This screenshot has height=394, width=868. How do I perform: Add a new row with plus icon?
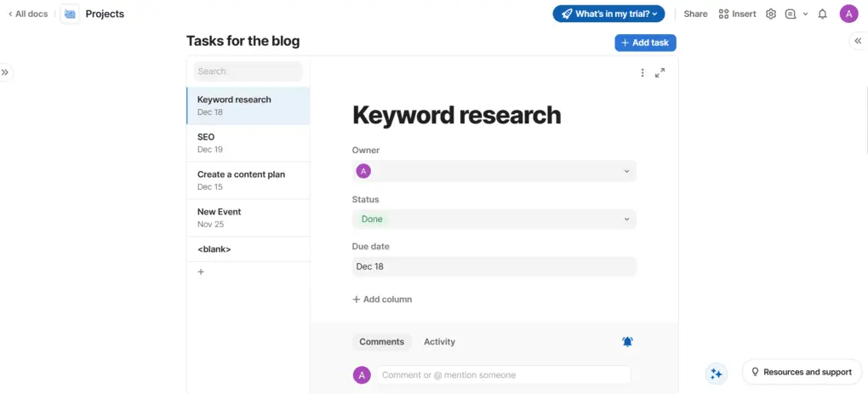pyautogui.click(x=201, y=271)
